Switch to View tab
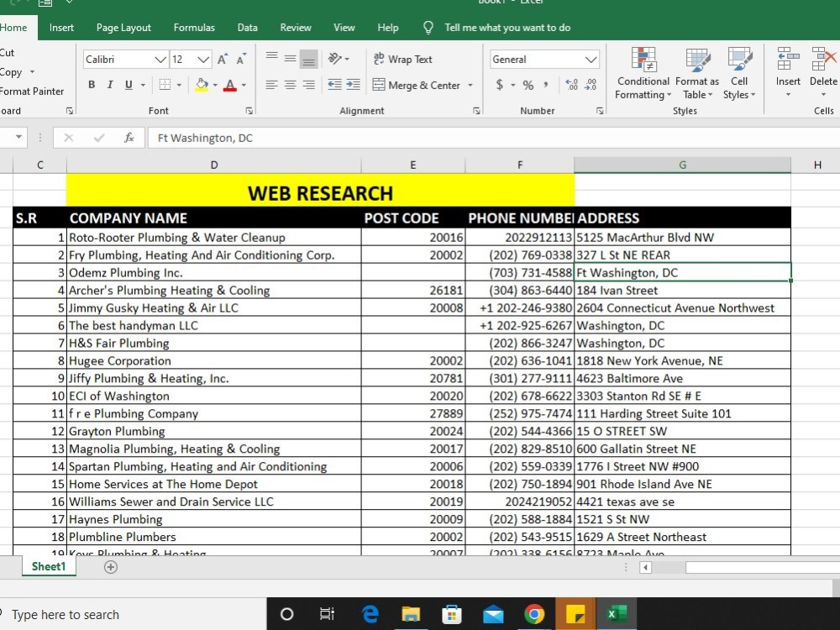The image size is (840, 630). pyautogui.click(x=344, y=28)
